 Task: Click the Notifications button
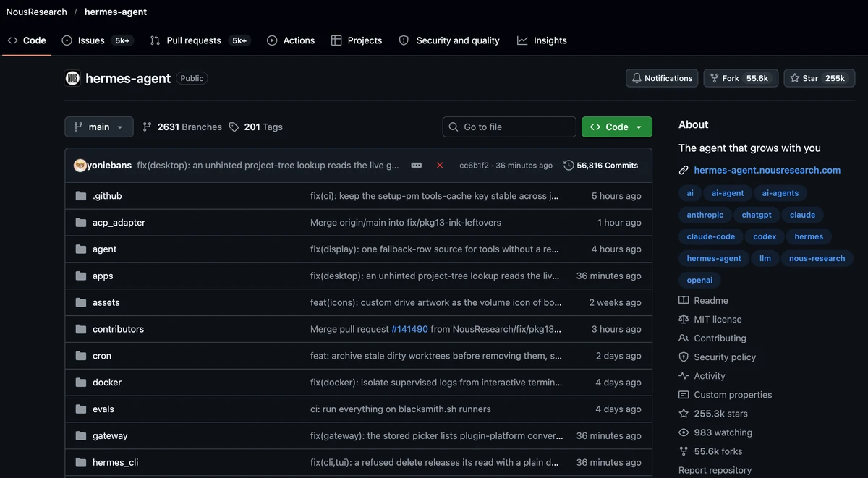pyautogui.click(x=662, y=78)
